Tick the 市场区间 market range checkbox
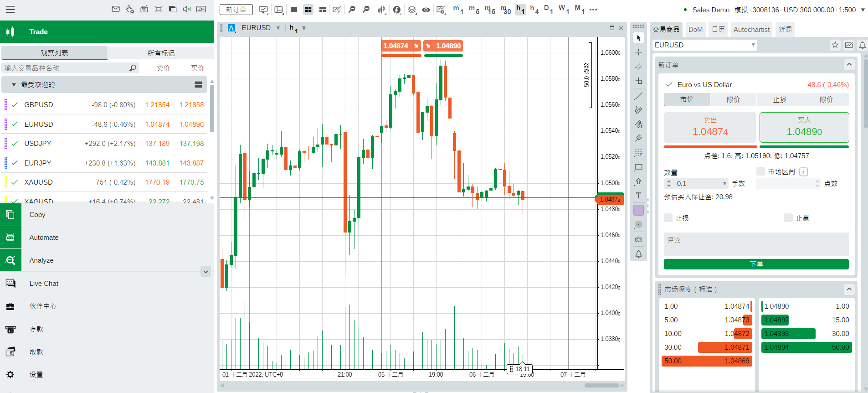 tap(760, 171)
